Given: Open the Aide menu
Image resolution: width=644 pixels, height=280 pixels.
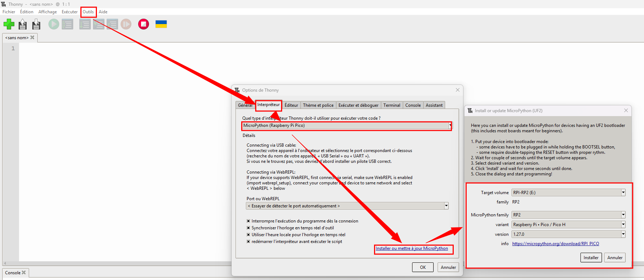Looking at the screenshot, I should click(x=103, y=12).
